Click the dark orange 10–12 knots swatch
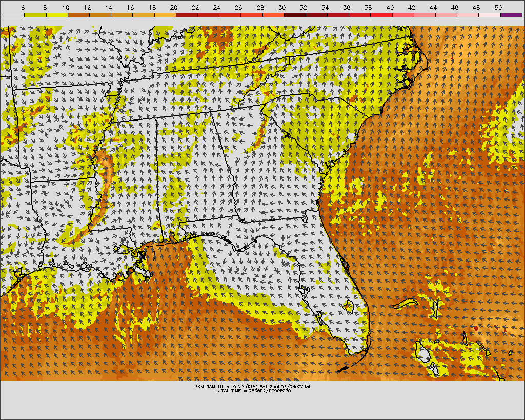 [x=78, y=15]
